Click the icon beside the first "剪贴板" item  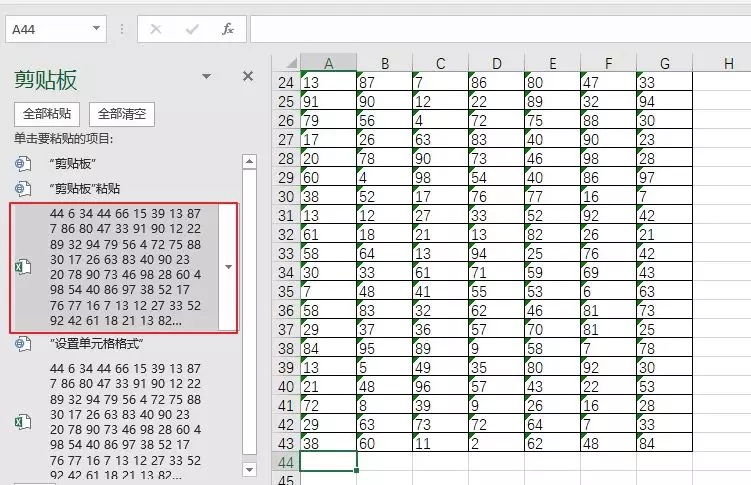click(x=22, y=163)
